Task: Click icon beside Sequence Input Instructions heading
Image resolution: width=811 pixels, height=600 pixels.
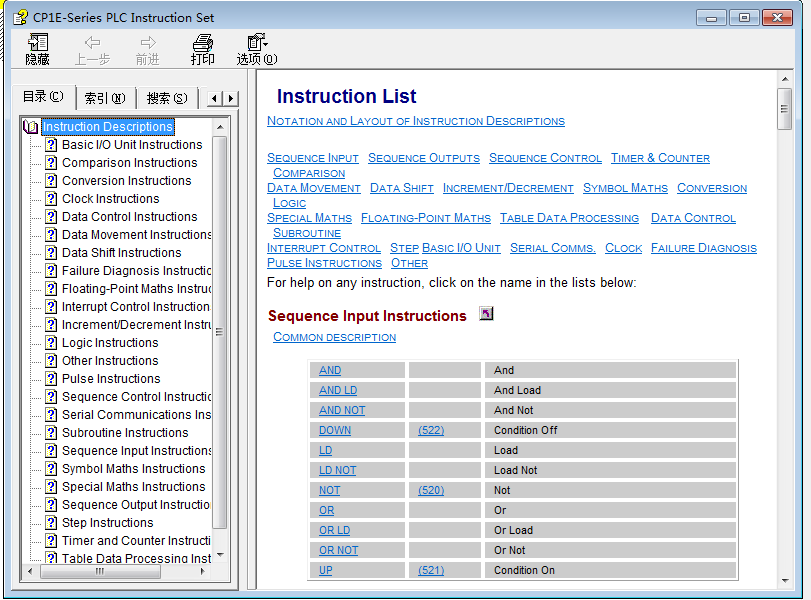Action: click(486, 314)
